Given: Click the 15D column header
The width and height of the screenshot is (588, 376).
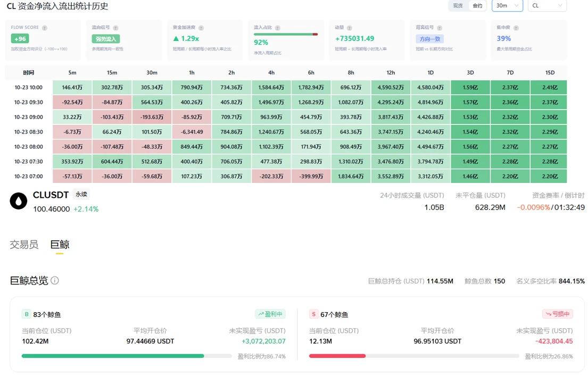Looking at the screenshot, I should pos(550,72).
